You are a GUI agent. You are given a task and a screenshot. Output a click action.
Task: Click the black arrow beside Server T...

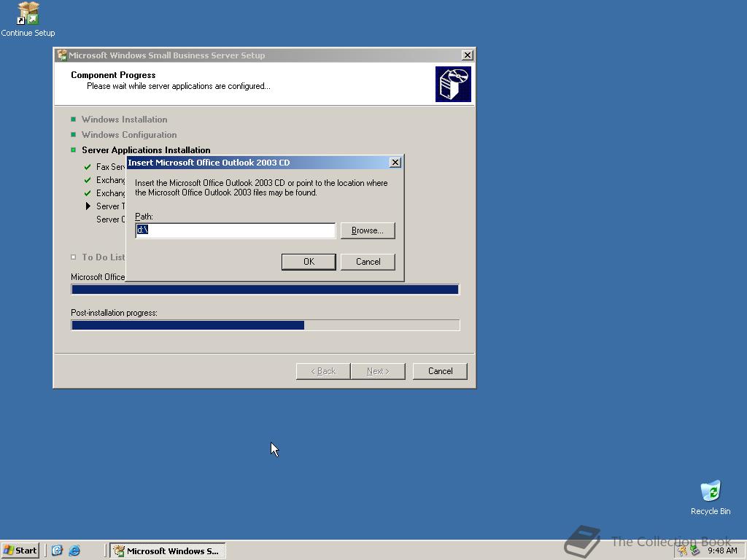tap(88, 206)
